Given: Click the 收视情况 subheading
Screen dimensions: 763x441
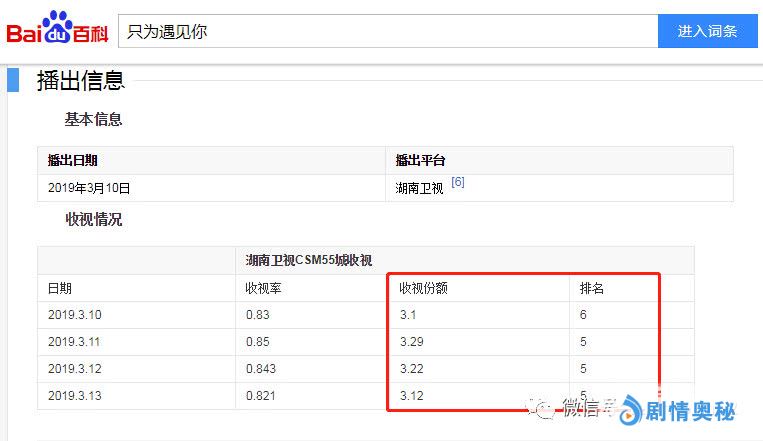Looking at the screenshot, I should pyautogui.click(x=93, y=219).
